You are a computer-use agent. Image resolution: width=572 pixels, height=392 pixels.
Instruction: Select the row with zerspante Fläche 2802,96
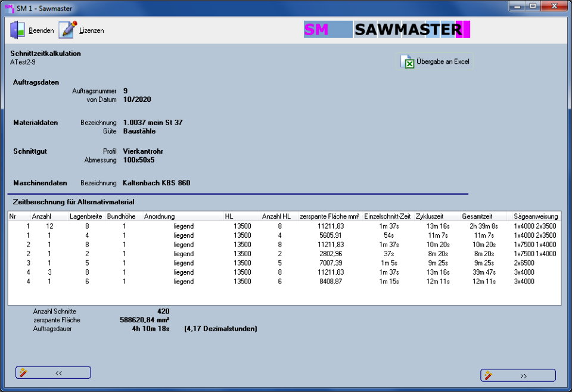click(x=284, y=254)
